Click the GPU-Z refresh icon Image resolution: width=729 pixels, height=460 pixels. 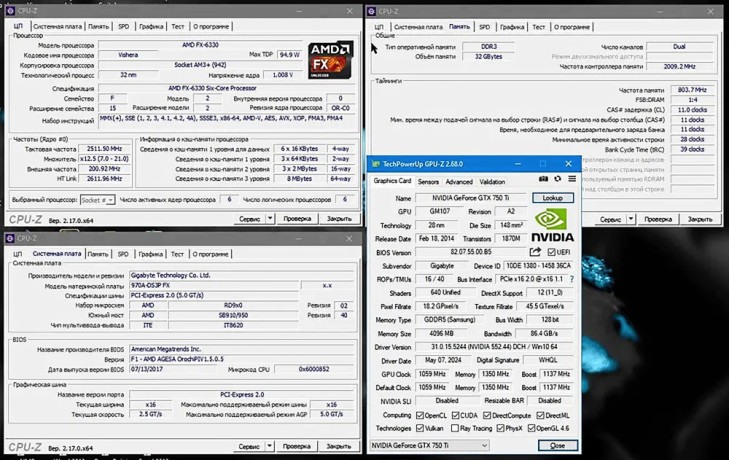557,179
